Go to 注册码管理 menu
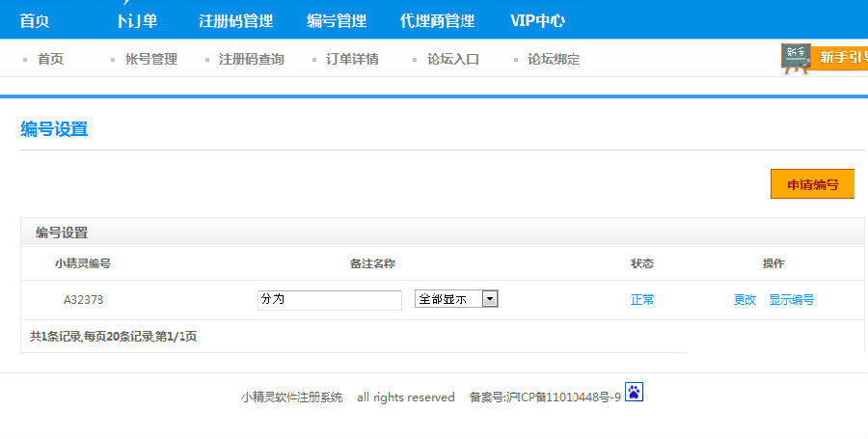Screen dimensions: 868x439 point(236,21)
